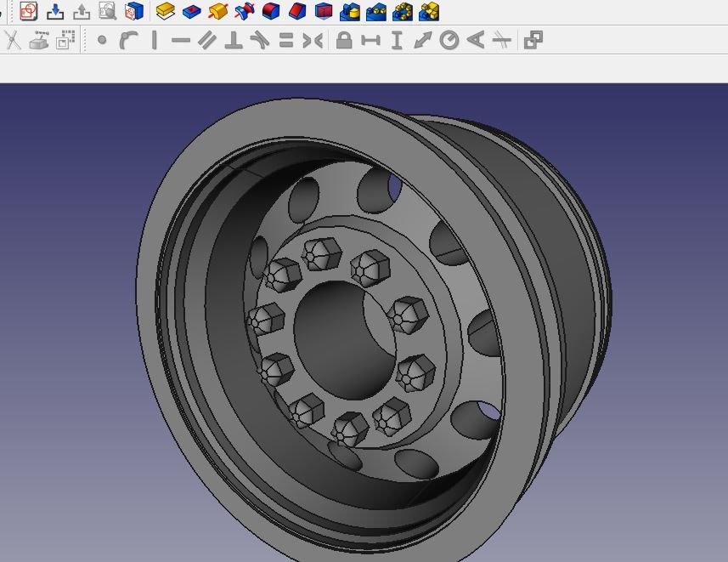Select the Polar Pattern tool
Image resolution: width=728 pixels, height=562 pixels.
tap(403, 12)
